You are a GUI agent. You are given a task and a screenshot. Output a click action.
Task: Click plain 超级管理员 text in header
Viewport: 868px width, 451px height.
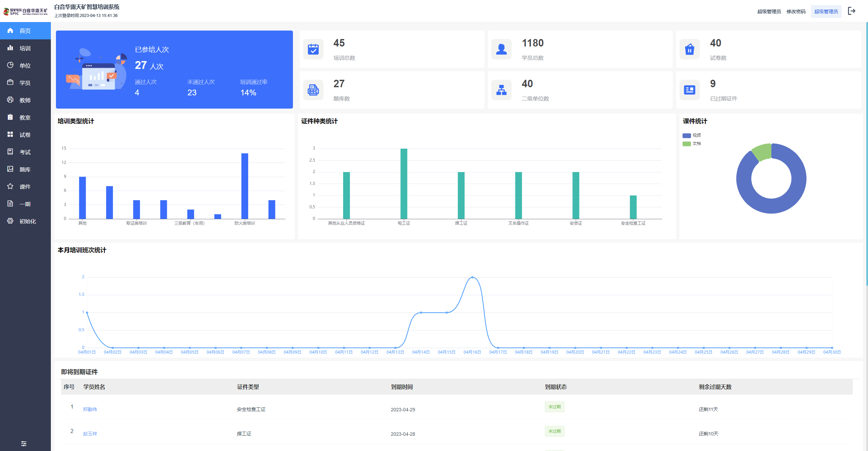tap(769, 12)
